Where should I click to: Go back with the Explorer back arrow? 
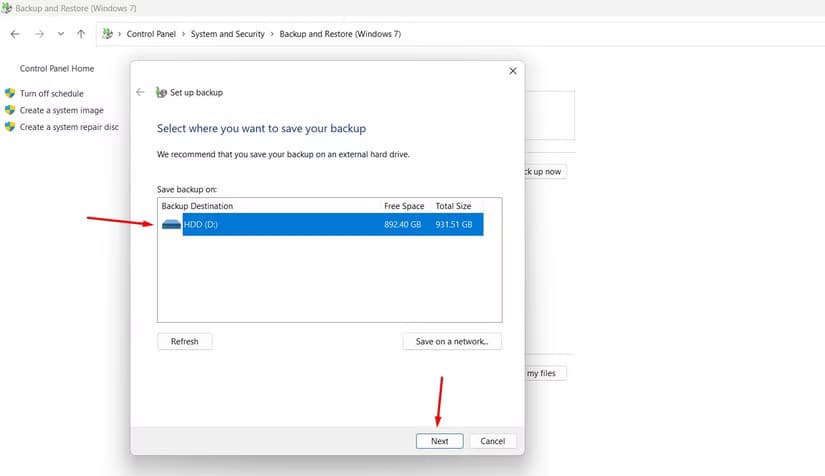pos(15,34)
